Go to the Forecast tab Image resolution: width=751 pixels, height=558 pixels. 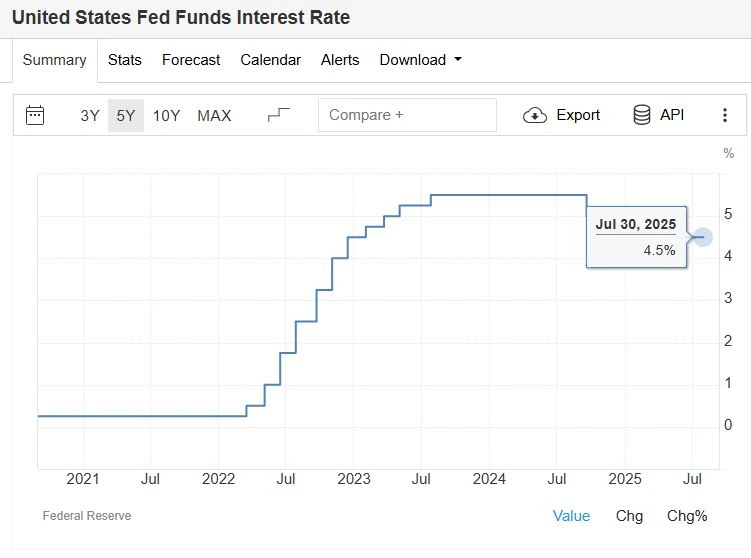click(191, 60)
